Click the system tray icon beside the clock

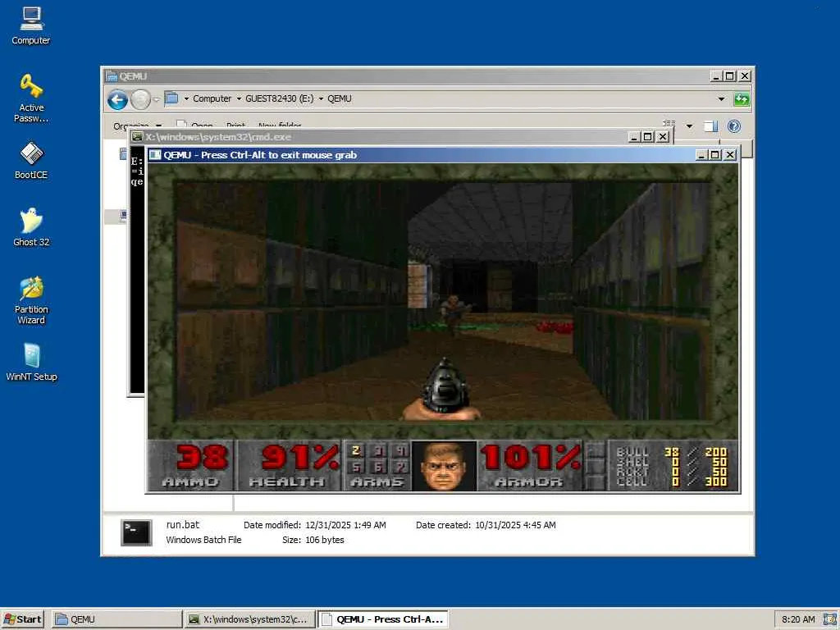[x=830, y=619]
